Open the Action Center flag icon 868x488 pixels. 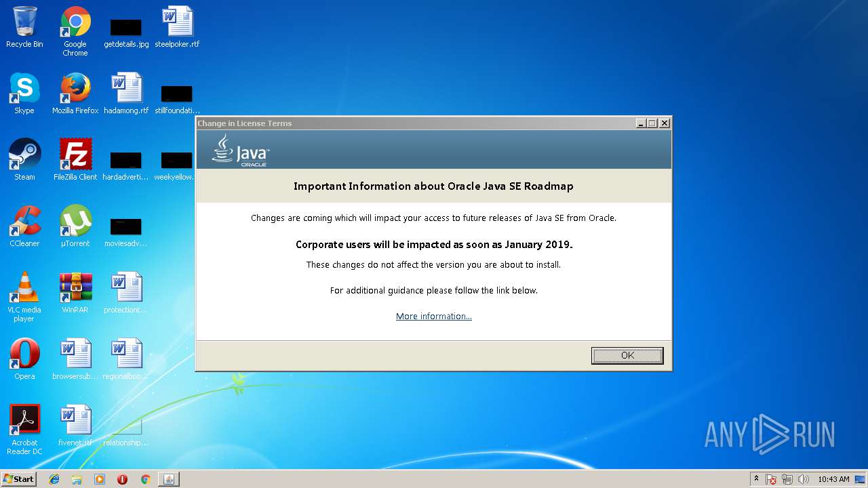point(771,479)
